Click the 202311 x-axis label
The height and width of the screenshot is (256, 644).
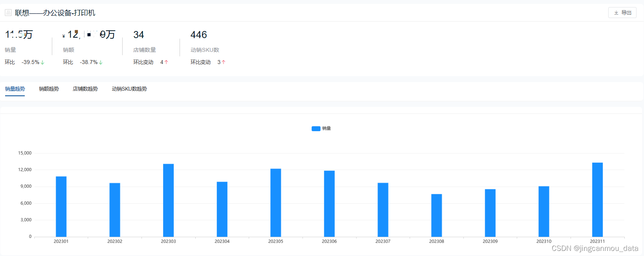point(597,241)
